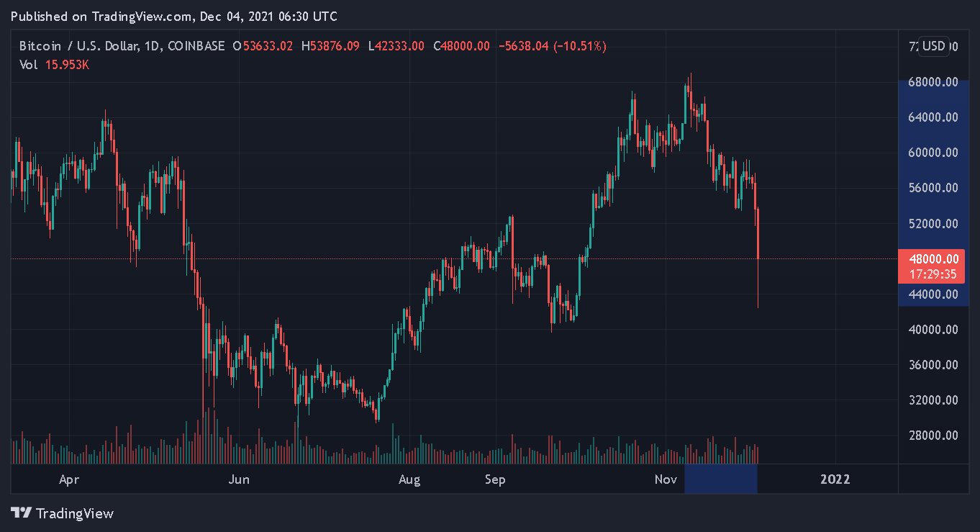Select the Sep label on time axis
This screenshot has width=980, height=532.
pyautogui.click(x=495, y=479)
